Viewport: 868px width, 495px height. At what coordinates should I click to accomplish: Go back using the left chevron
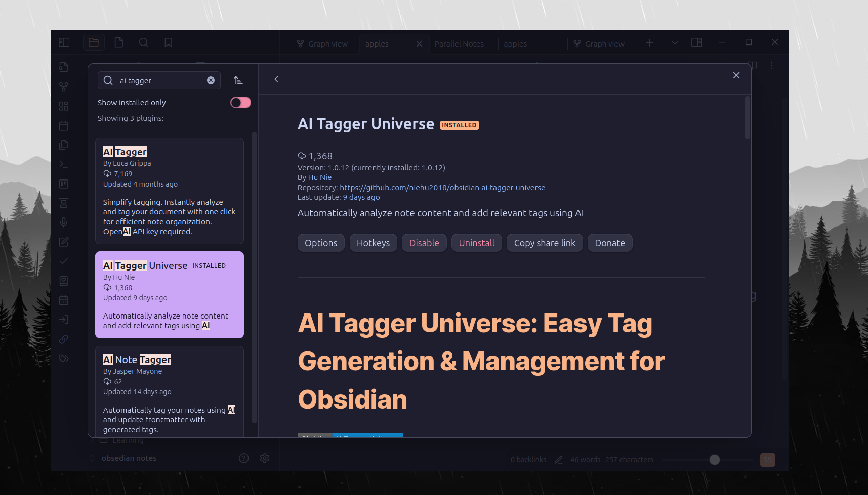276,79
